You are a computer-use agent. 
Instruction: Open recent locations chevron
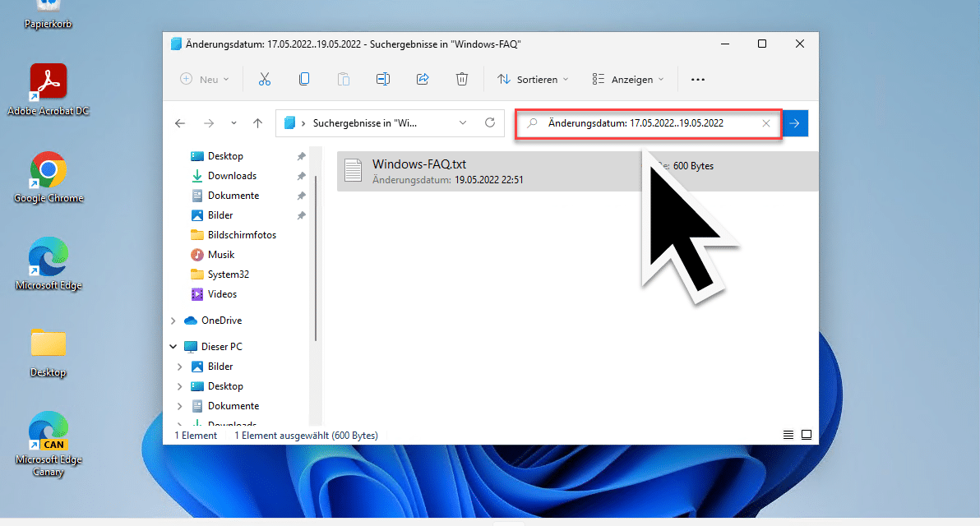(x=233, y=123)
